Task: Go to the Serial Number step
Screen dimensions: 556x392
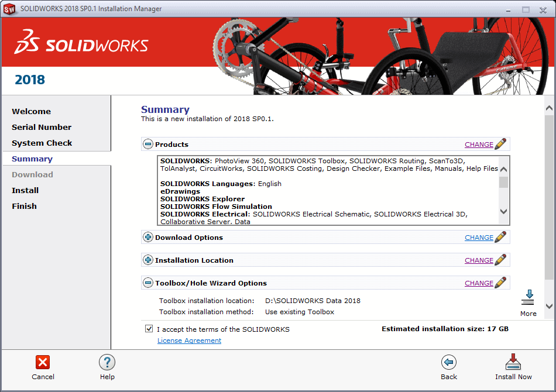Action: (x=42, y=127)
